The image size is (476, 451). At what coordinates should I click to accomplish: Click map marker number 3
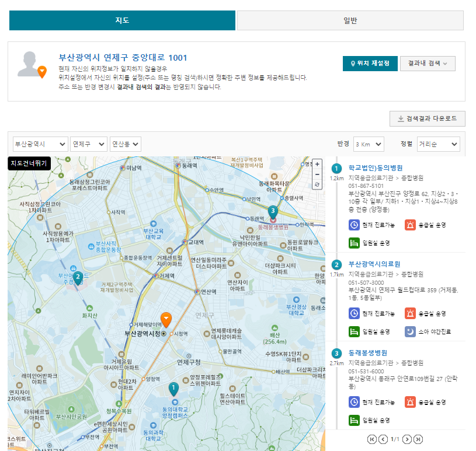273,212
